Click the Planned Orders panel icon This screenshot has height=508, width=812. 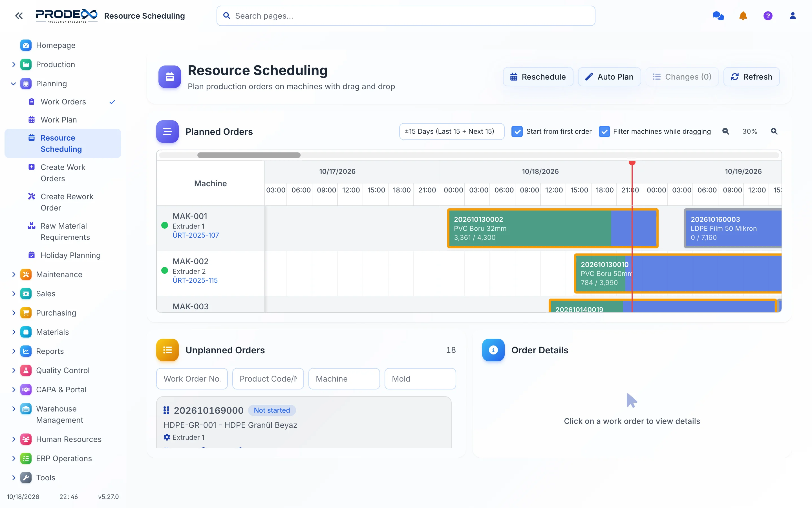167,131
